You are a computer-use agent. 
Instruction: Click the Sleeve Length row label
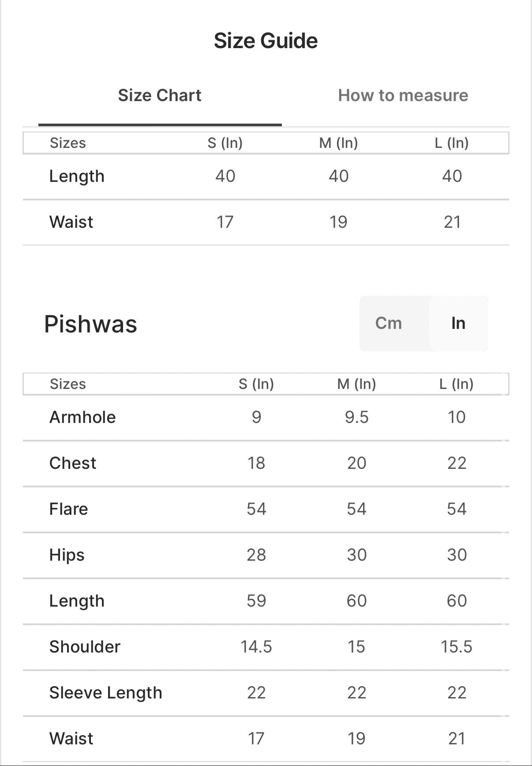tap(106, 693)
